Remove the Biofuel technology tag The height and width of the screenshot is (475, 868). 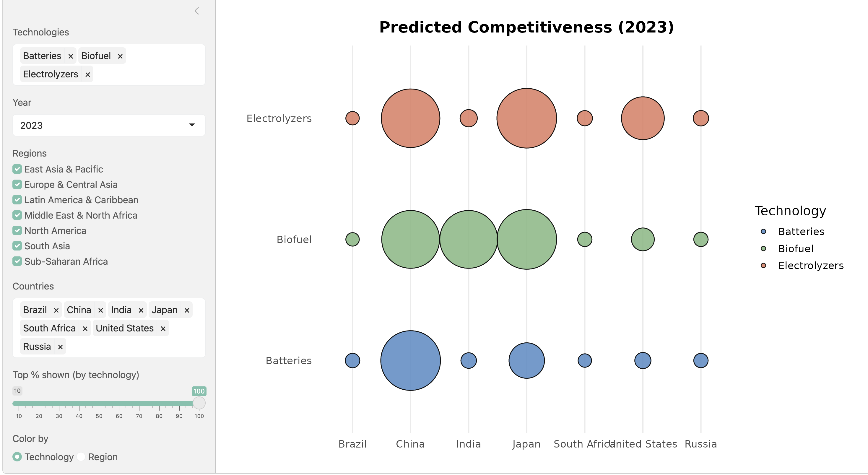[120, 56]
